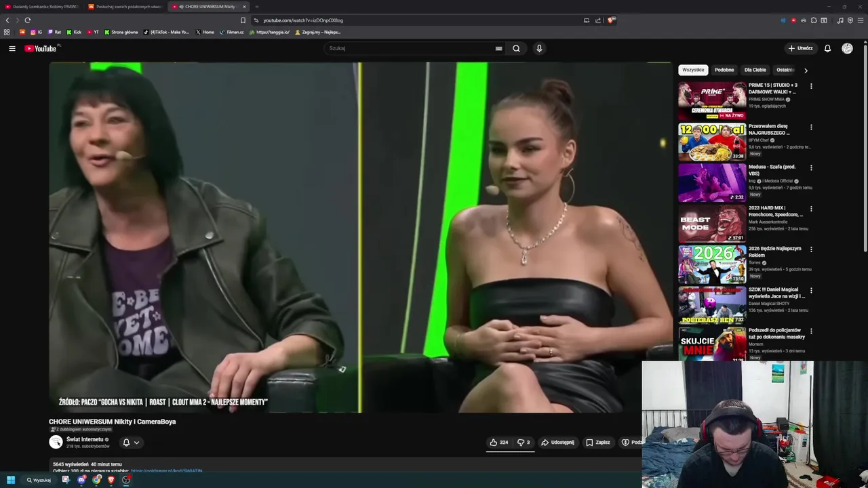Go back in browser history
The height and width of the screenshot is (488, 868).
7,20
